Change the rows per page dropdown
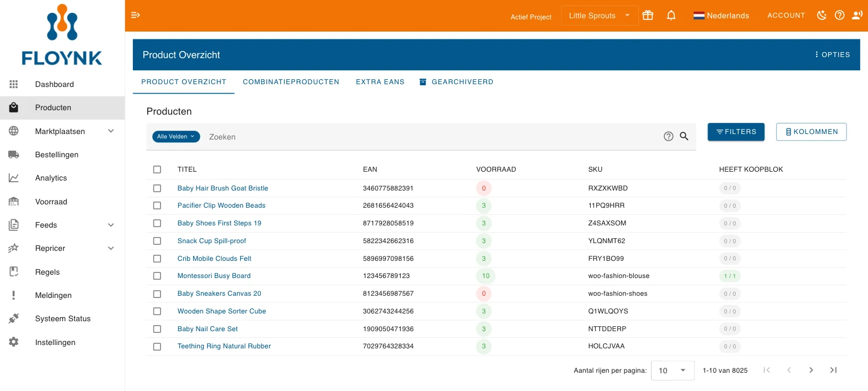The width and height of the screenshot is (868, 391). 673,371
